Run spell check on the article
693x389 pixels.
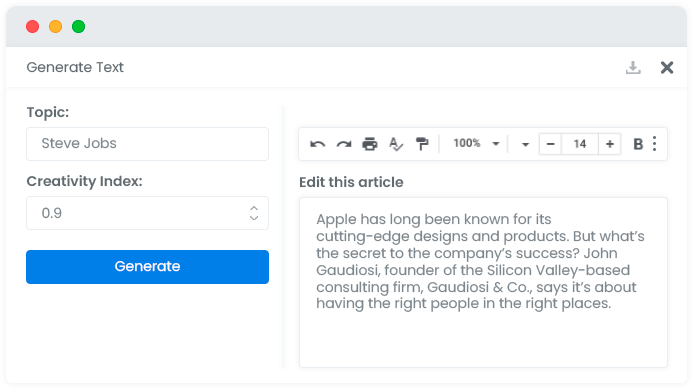tap(396, 144)
